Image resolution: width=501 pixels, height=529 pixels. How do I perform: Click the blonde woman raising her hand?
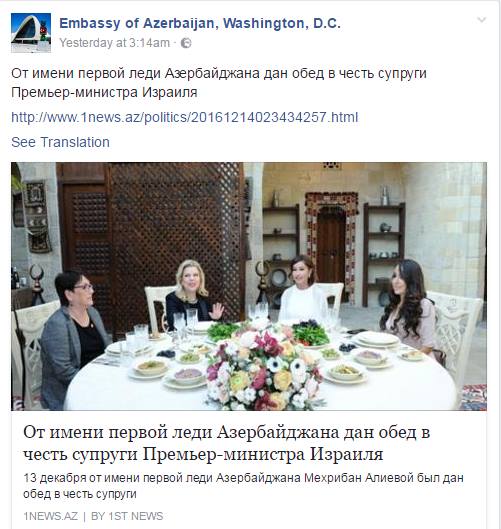click(192, 293)
